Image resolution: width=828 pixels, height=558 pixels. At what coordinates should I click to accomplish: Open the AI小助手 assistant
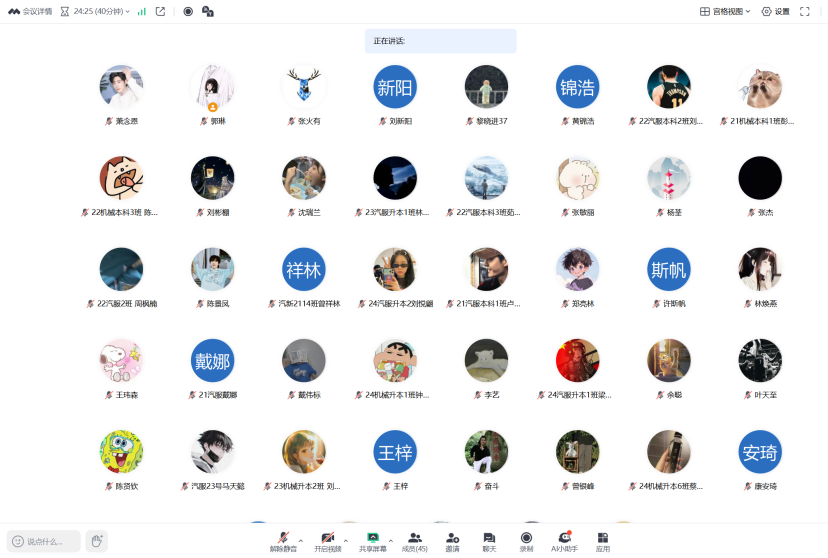pos(564,541)
